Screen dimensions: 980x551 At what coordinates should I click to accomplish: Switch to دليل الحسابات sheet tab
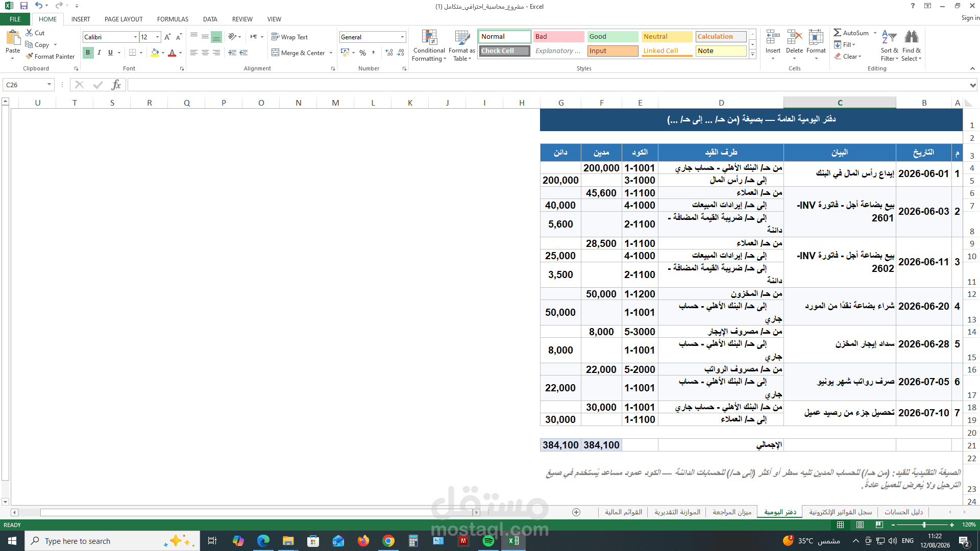pos(903,512)
